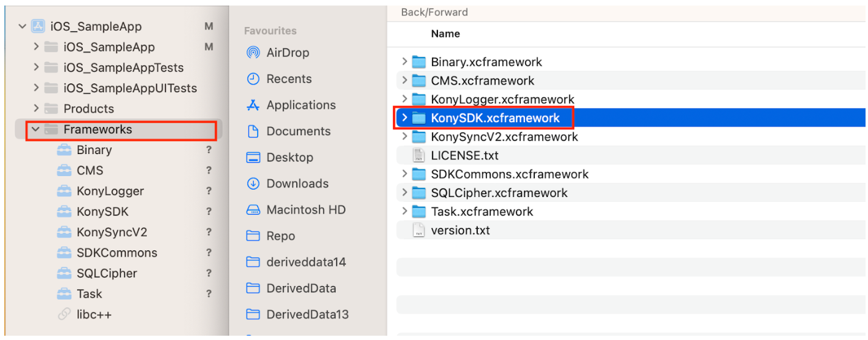This screenshot has height=340, width=868.
Task: Expand the iOS_SampleAppTests group
Action: coord(36,68)
